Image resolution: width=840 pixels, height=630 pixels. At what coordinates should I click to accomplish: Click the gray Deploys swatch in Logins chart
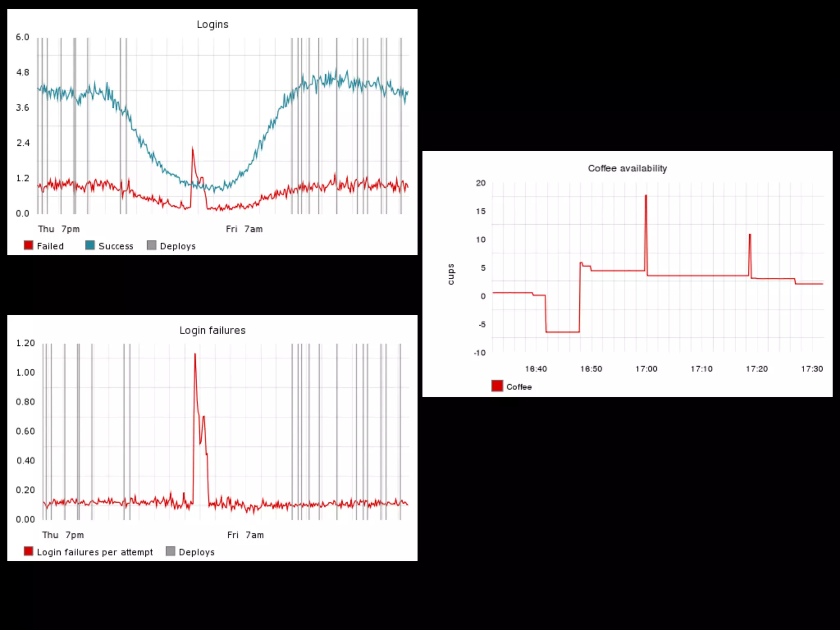click(151, 245)
